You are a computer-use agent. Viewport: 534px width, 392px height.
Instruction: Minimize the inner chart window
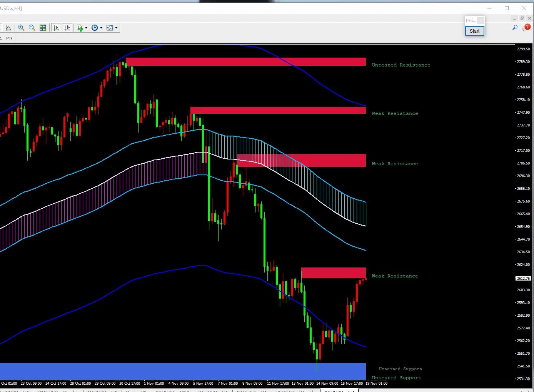tap(514, 18)
